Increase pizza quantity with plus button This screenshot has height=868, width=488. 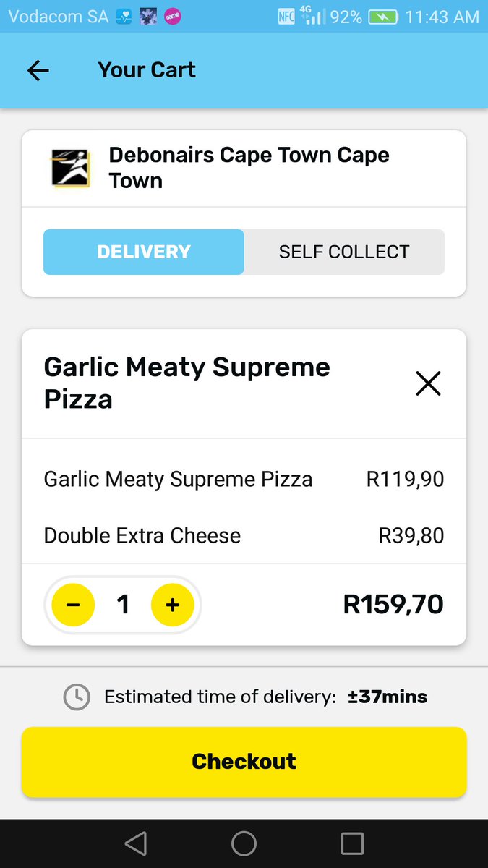point(172,605)
